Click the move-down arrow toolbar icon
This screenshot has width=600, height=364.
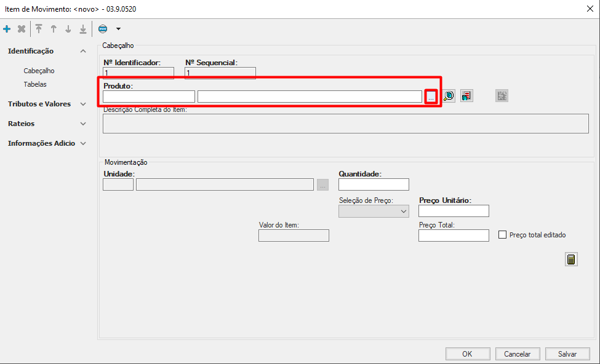(x=68, y=29)
